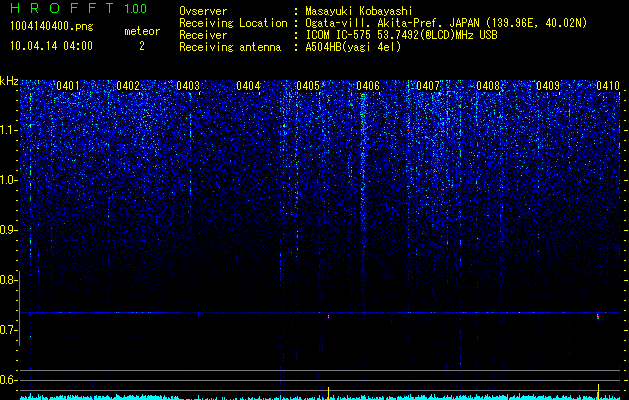Click the 0406 time marker
Viewport: 629px width, 400px height.
368,86
